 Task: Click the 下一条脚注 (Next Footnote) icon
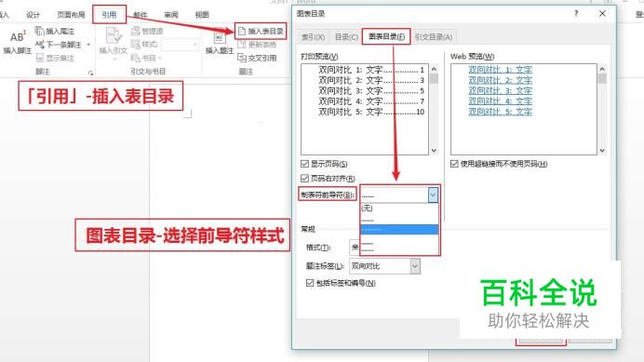tap(39, 45)
